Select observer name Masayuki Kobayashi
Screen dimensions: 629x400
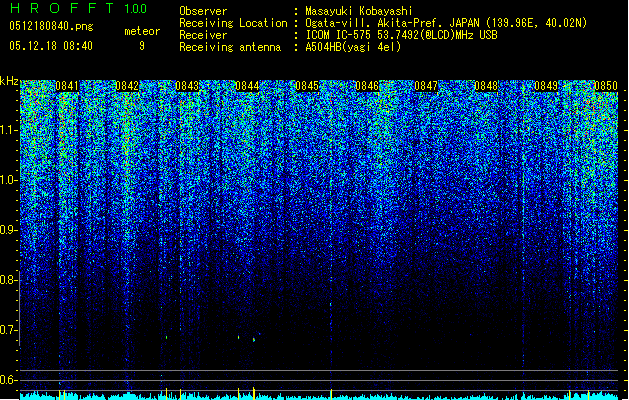[x=359, y=11]
